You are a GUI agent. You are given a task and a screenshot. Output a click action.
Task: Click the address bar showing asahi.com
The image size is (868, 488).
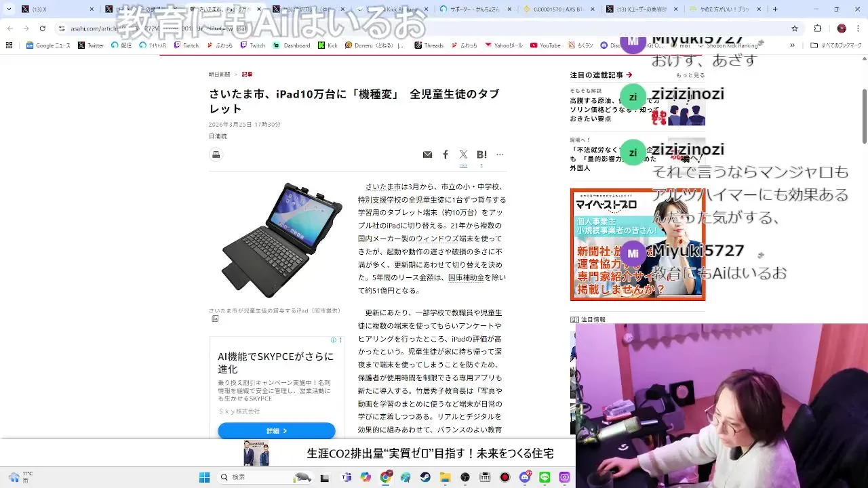(x=420, y=28)
